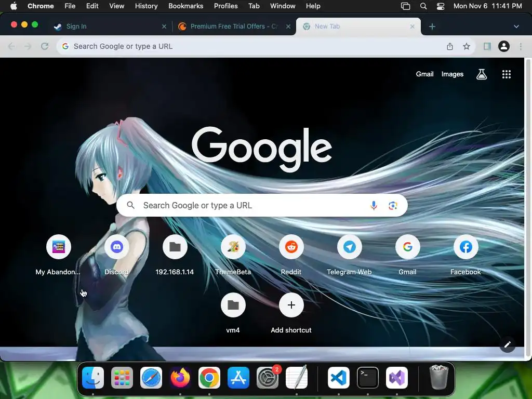
Task: Bookmark this tab with the star icon
Action: click(467, 46)
